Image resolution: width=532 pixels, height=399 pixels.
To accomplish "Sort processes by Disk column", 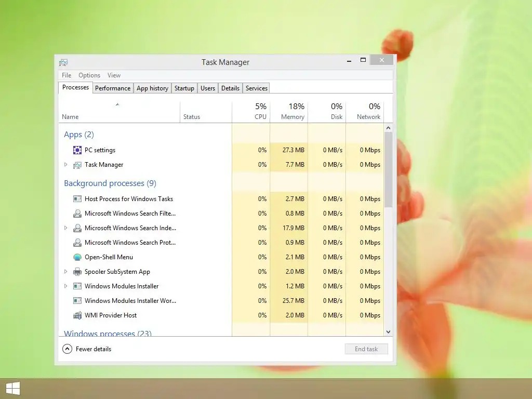I will point(327,112).
